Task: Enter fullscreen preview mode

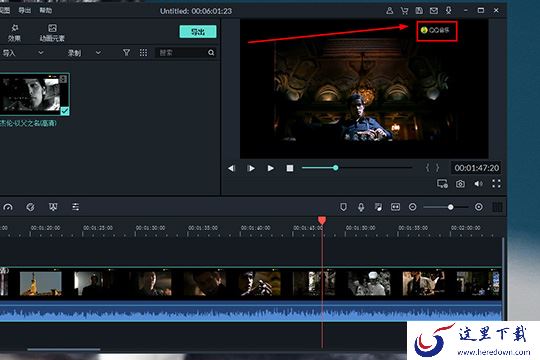Action: click(x=496, y=184)
